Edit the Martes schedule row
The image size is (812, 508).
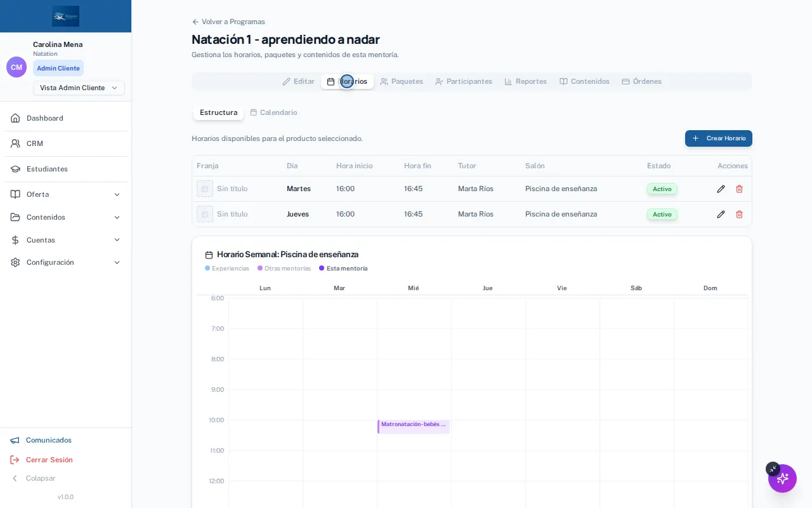721,189
